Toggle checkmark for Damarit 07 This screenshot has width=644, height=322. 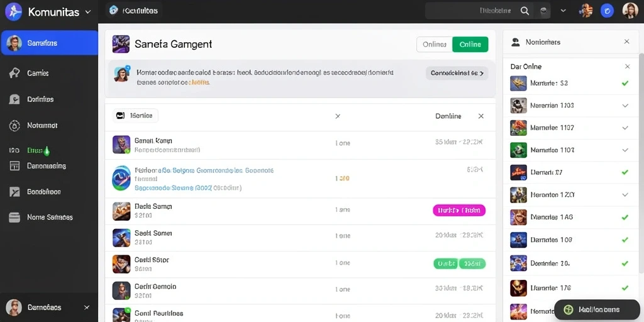click(625, 172)
